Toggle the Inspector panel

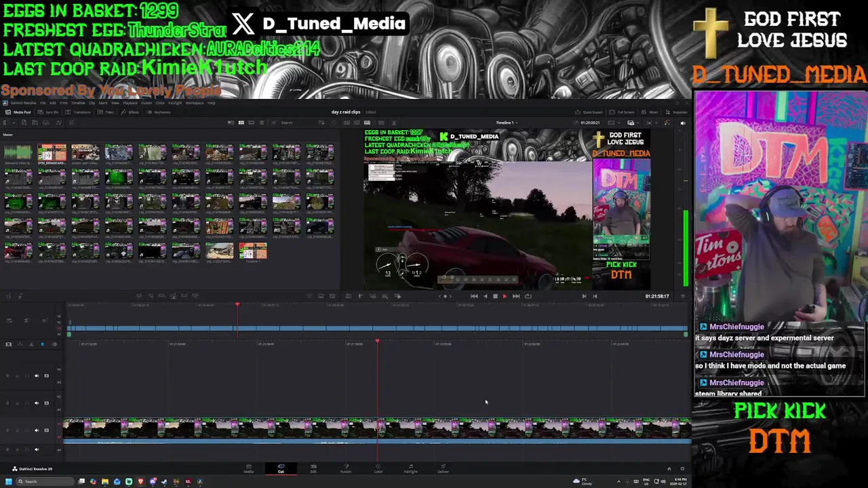click(676, 112)
